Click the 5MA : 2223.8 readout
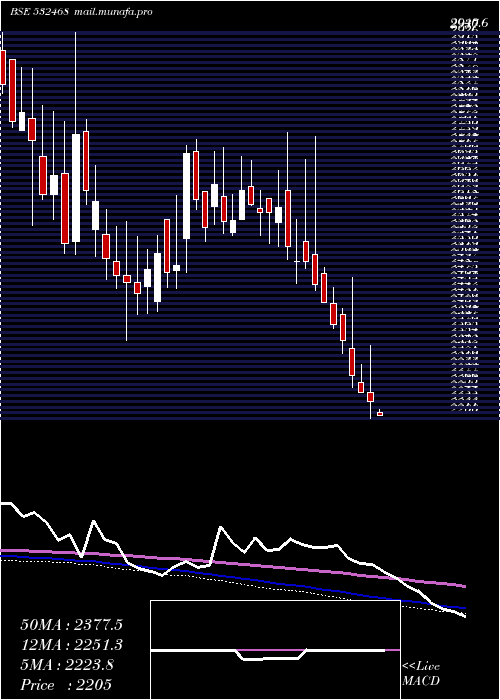This screenshot has height=700, width=500. click(67, 665)
